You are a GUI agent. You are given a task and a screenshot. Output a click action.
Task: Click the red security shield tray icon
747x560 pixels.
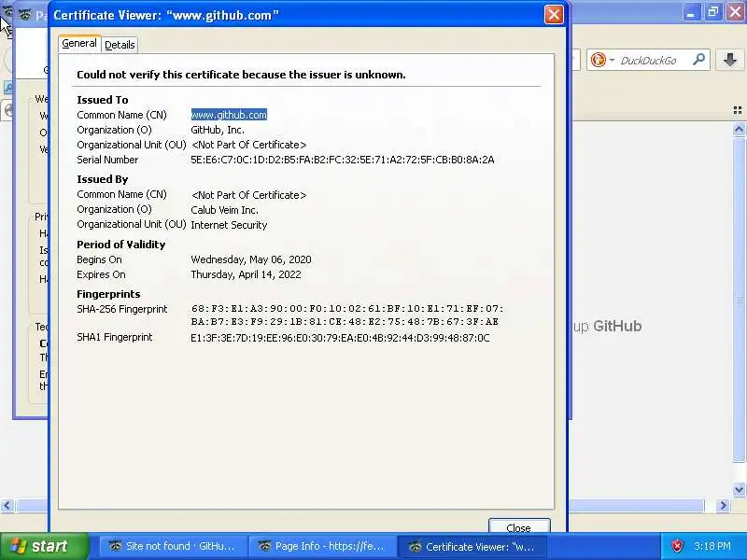coord(677,546)
